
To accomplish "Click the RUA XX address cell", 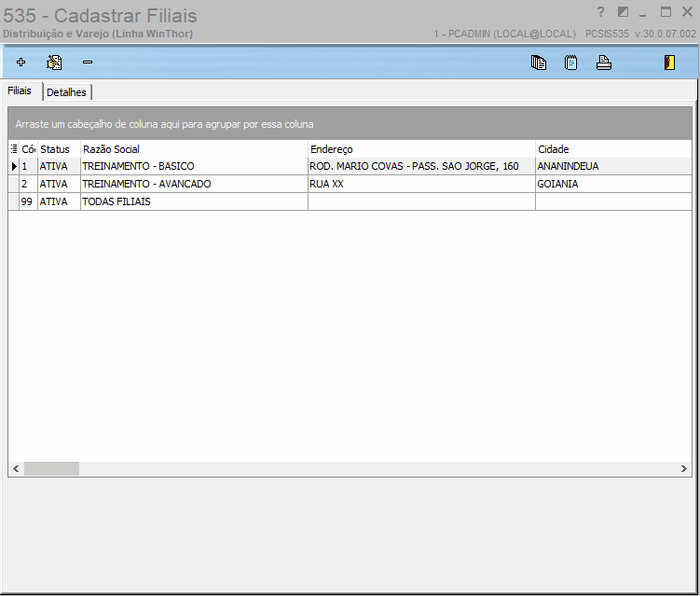I will pos(421,184).
